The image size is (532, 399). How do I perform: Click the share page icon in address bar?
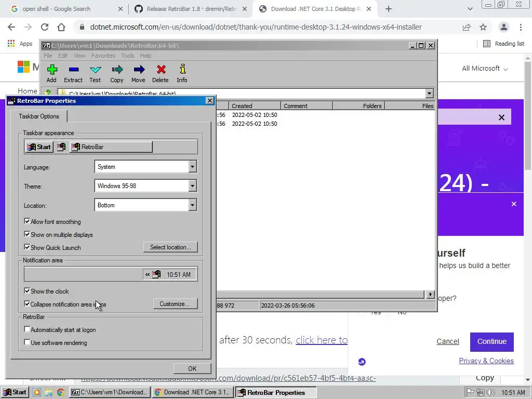467,27
